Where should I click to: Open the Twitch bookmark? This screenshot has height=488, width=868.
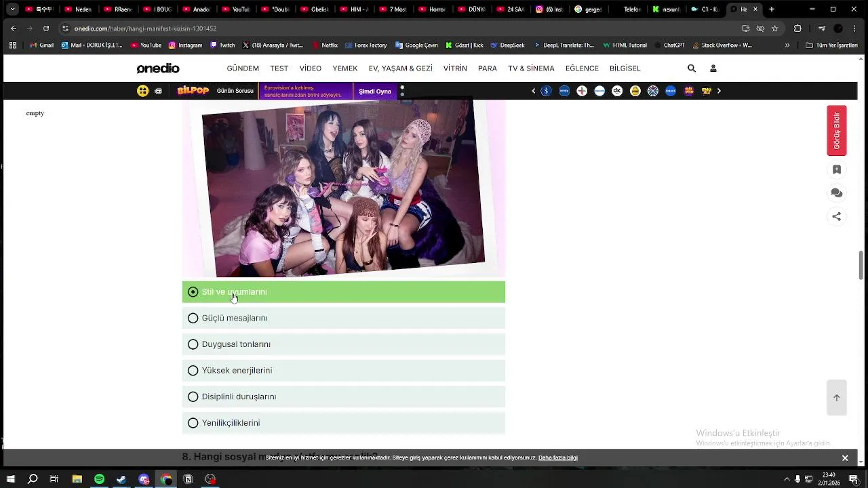click(x=222, y=45)
